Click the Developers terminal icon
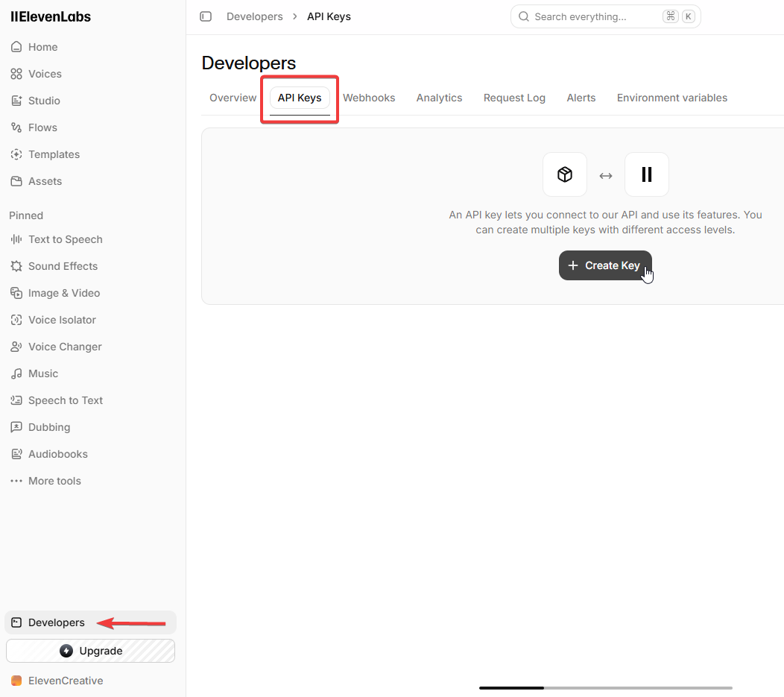The height and width of the screenshot is (697, 784). [16, 622]
